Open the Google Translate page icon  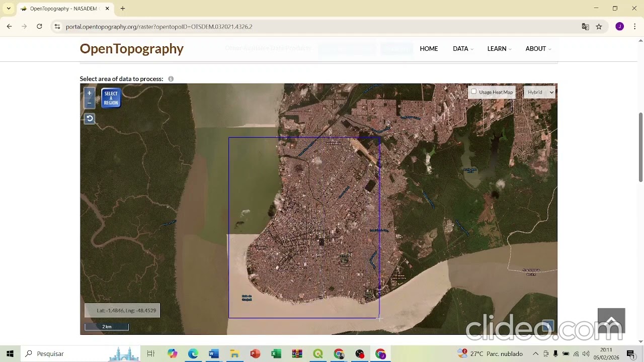585,27
